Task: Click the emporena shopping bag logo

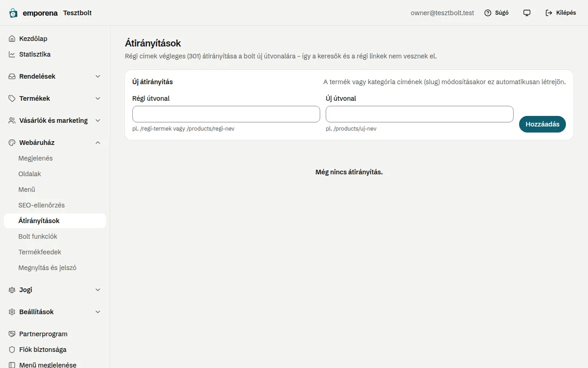Action: point(13,13)
